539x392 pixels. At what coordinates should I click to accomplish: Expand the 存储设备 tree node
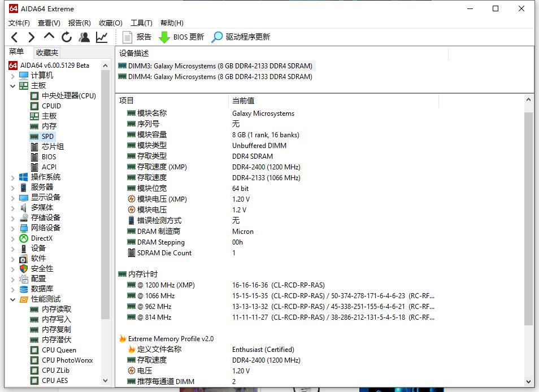click(x=13, y=218)
